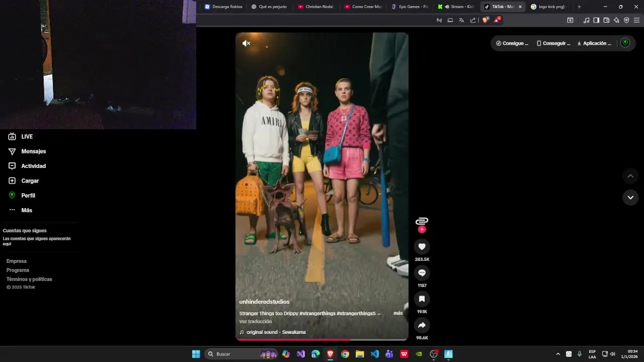The width and height of the screenshot is (644, 362).
Task: Bookmark the video to favorites
Action: [422, 299]
